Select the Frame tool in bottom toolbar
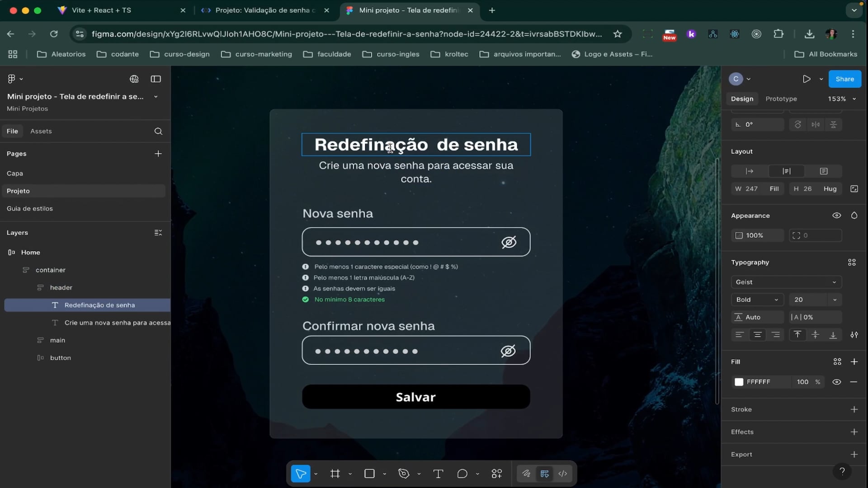 335,474
